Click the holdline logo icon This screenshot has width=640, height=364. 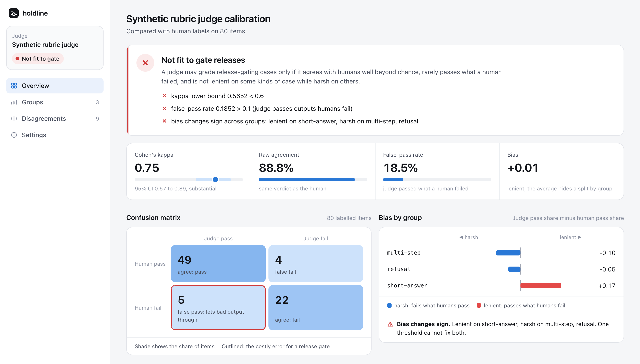(x=14, y=13)
